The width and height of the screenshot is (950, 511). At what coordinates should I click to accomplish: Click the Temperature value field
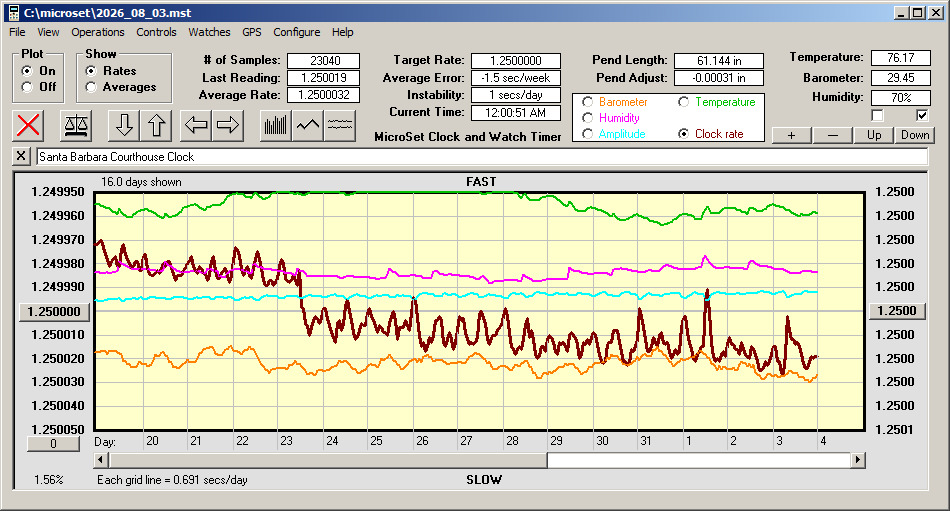pos(900,58)
